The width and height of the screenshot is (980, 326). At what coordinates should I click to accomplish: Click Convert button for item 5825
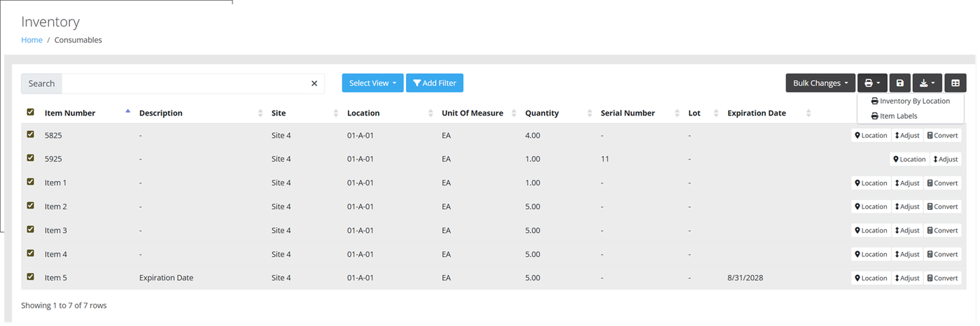pyautogui.click(x=942, y=136)
